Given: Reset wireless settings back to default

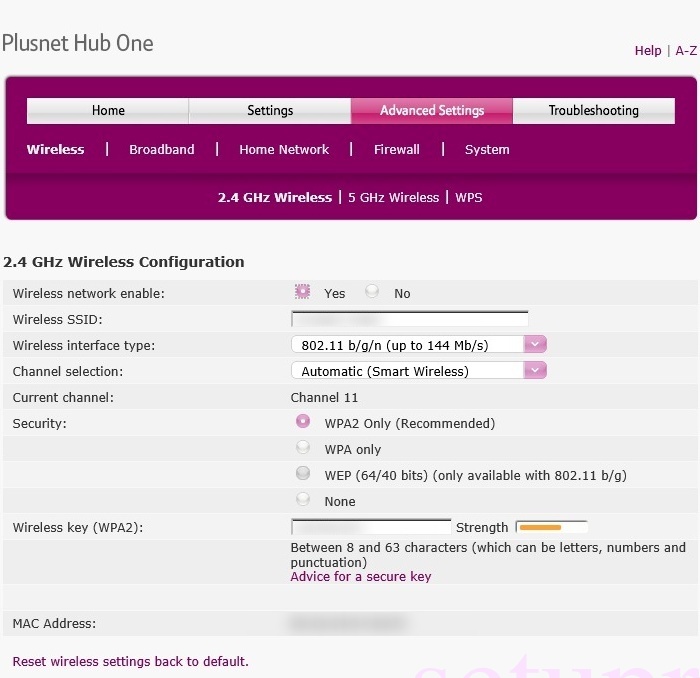Looking at the screenshot, I should click(x=130, y=661).
